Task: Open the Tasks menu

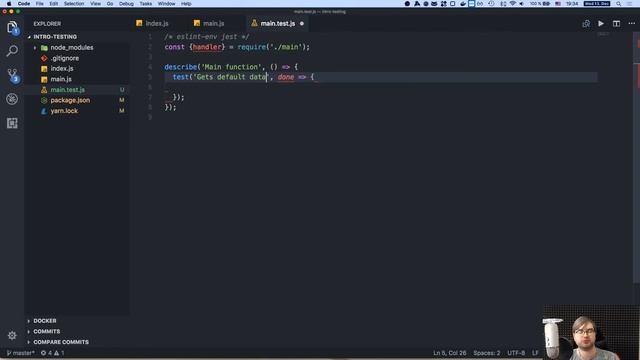Action: (146, 4)
